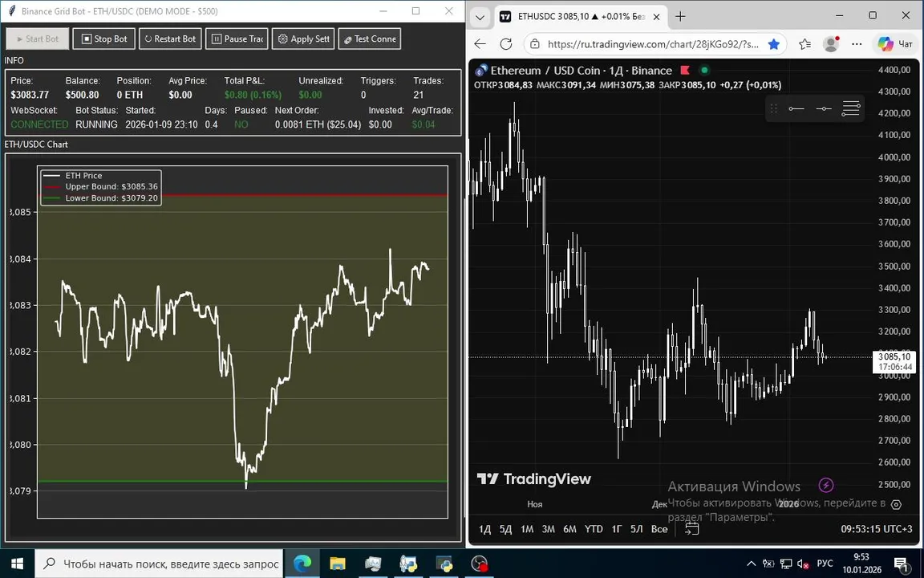The width and height of the screenshot is (924, 578).
Task: Click the green market status dot
Action: tap(704, 70)
